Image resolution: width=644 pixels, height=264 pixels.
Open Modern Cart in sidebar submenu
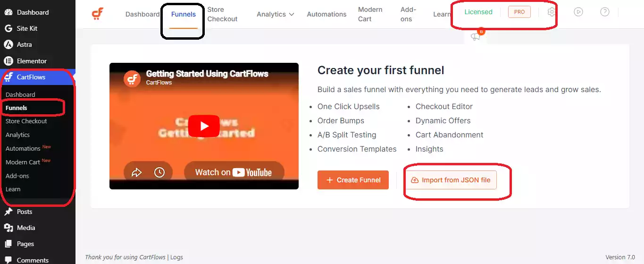(23, 162)
